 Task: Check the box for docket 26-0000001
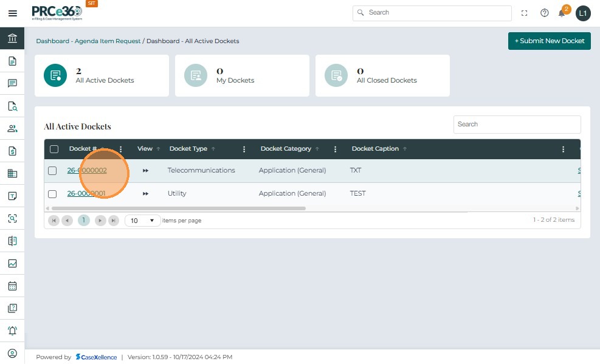click(x=52, y=194)
